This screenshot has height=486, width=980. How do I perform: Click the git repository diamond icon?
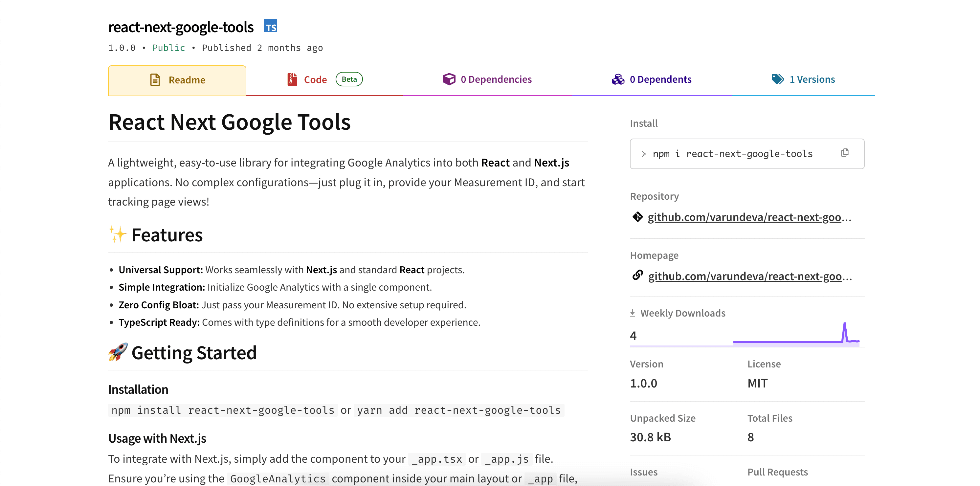(637, 217)
